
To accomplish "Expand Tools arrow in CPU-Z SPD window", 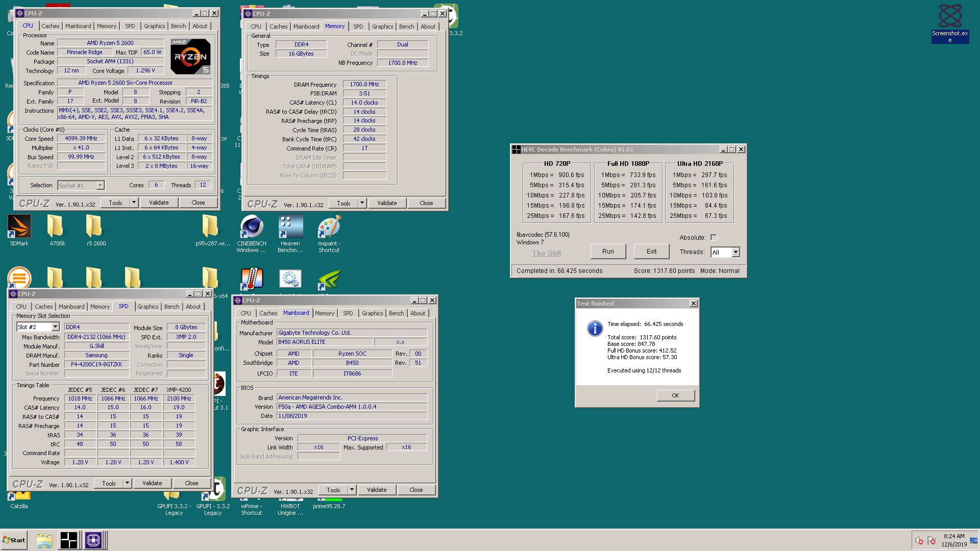I will pos(127,483).
